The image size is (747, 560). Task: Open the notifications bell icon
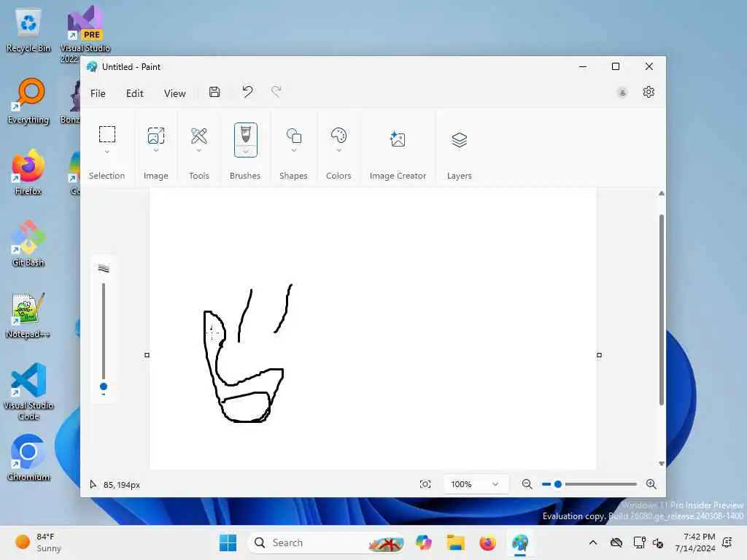click(x=727, y=542)
